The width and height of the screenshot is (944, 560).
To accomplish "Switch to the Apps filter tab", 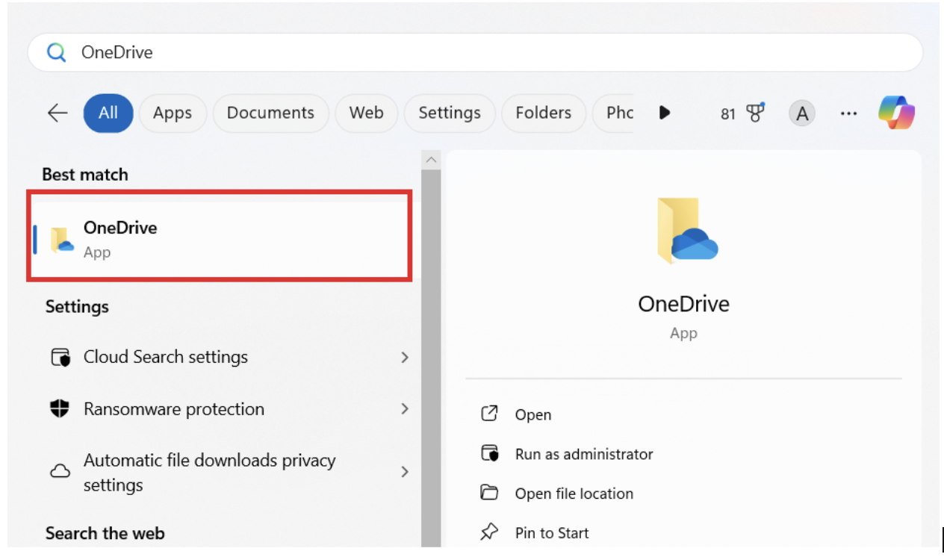I will 173,113.
